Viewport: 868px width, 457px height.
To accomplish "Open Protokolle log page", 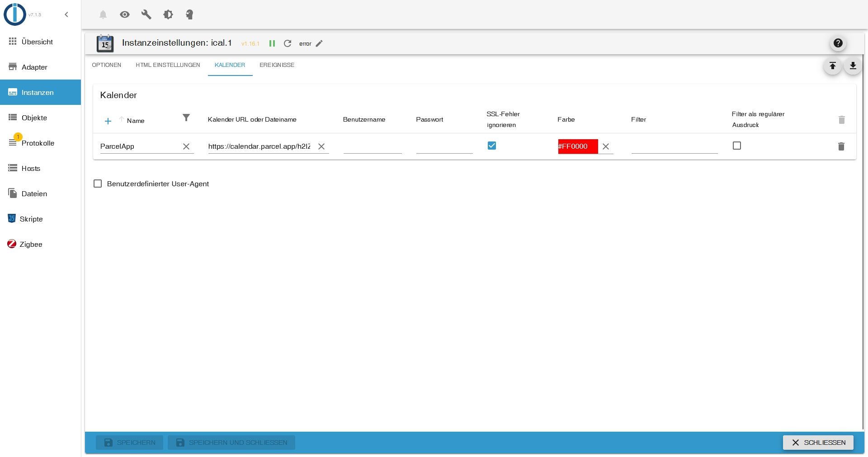I will click(41, 143).
